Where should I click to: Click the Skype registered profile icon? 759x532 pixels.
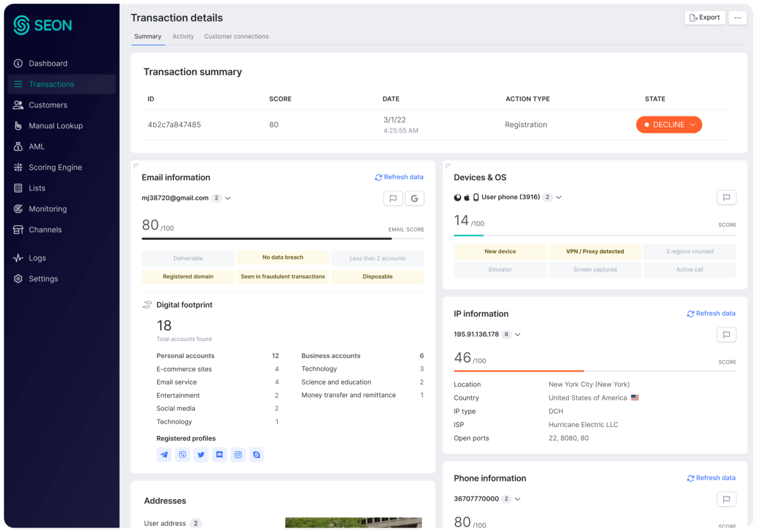point(256,454)
